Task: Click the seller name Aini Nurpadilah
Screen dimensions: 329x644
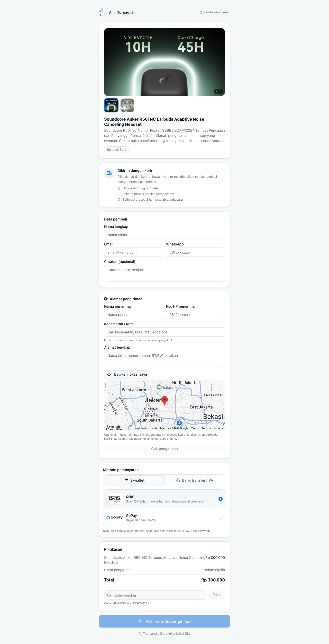Action: tap(122, 12)
